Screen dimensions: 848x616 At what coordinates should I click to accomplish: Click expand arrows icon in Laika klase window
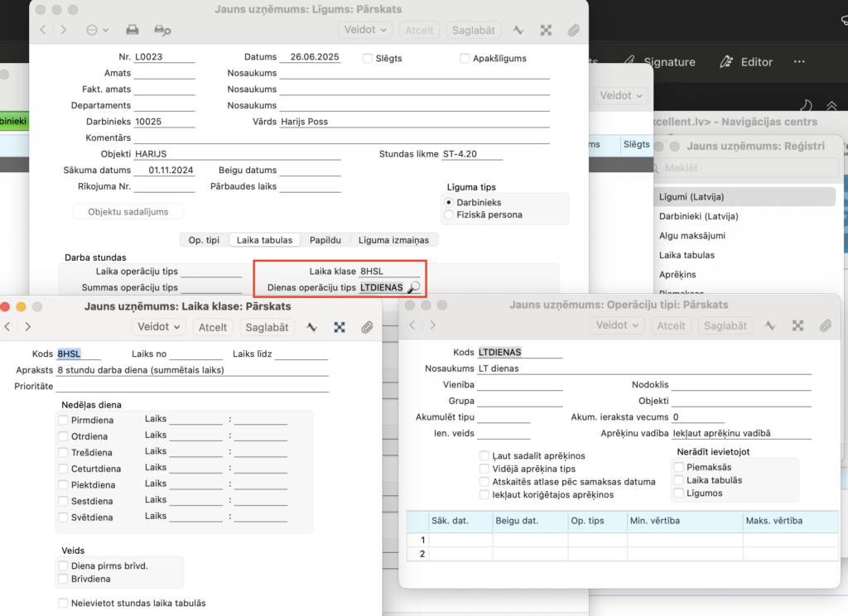[340, 327]
